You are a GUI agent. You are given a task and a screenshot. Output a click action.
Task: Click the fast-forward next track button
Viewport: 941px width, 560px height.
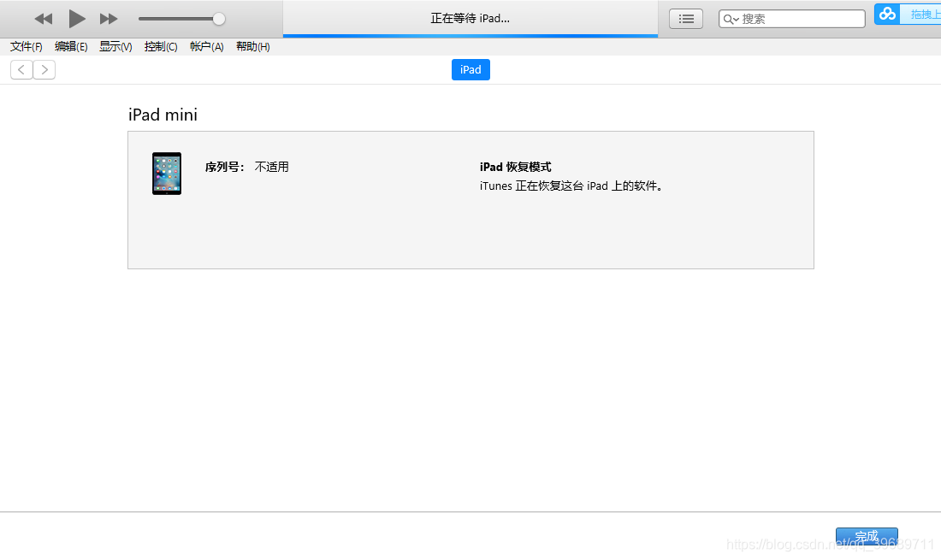(x=109, y=19)
